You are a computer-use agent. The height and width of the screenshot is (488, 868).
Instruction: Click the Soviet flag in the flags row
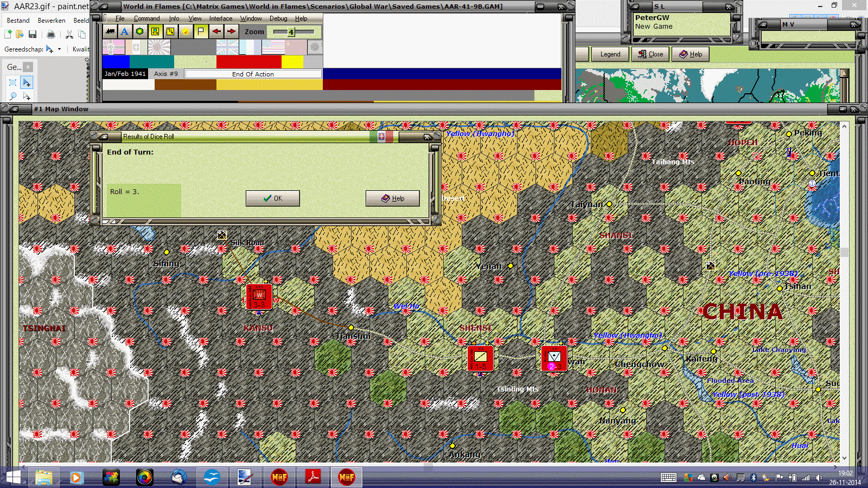[295, 47]
